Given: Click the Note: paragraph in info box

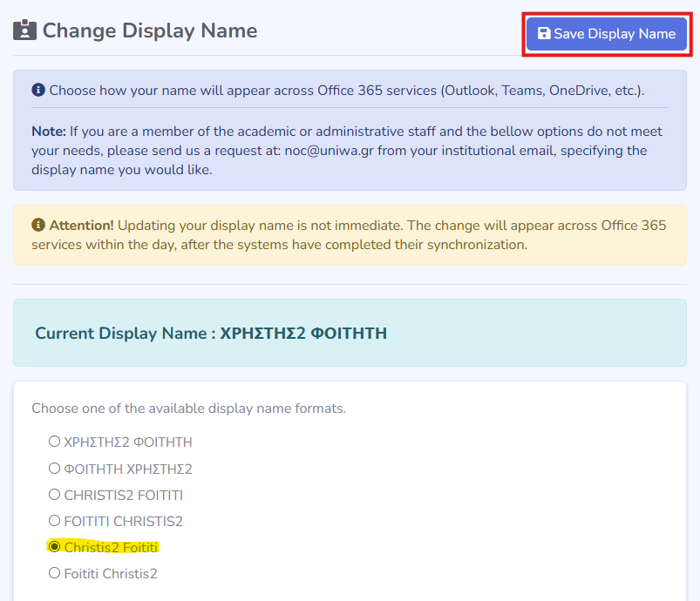Looking at the screenshot, I should click(x=348, y=151).
